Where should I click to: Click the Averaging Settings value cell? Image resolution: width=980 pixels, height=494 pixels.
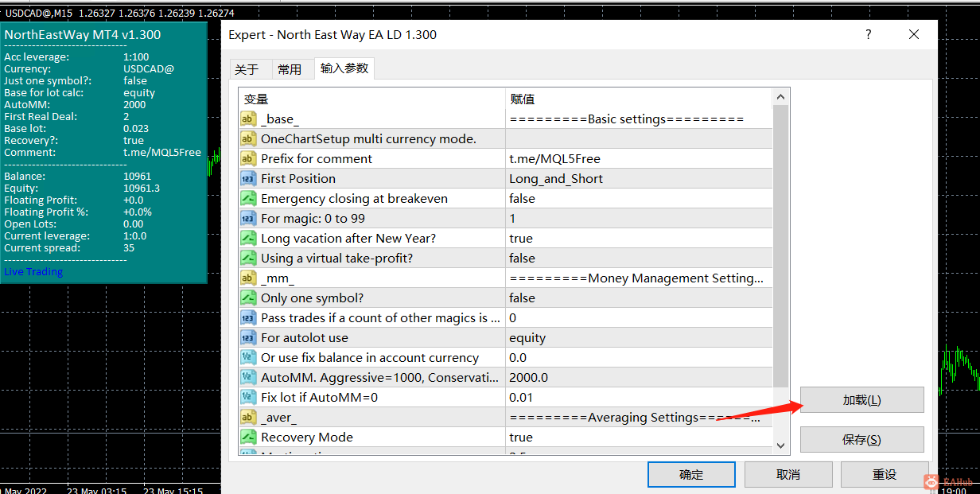(x=640, y=418)
